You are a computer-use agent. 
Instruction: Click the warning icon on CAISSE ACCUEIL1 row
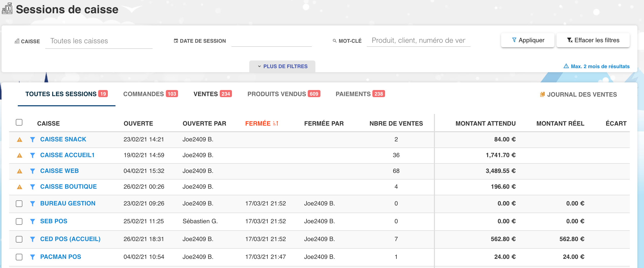(x=20, y=155)
